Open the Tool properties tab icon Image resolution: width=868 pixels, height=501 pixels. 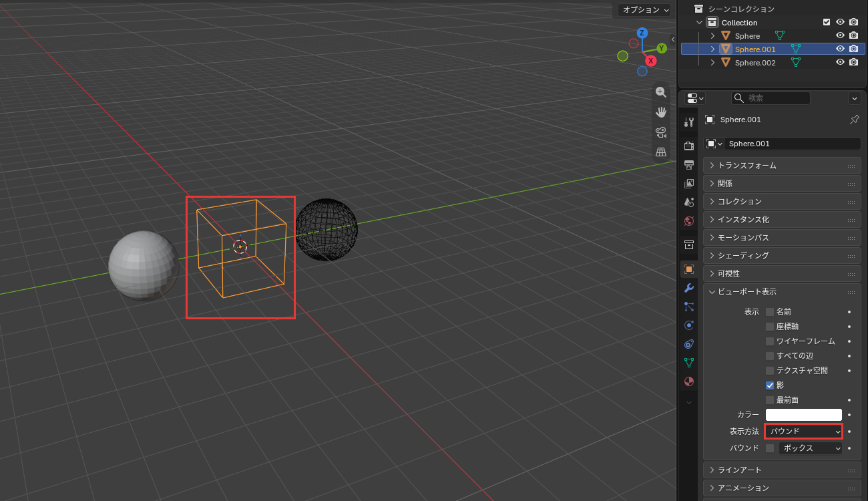(x=689, y=122)
